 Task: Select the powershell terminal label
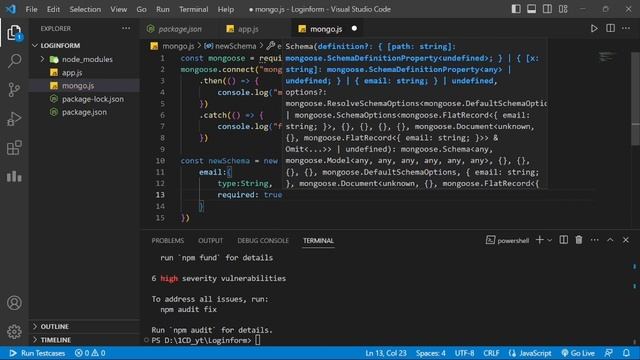click(507, 240)
